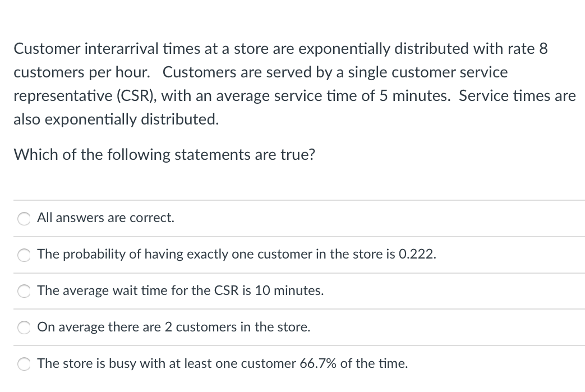Screen dimensions: 585x392
Task: Select the 'All answers are correct' radio button
Action: (x=24, y=219)
